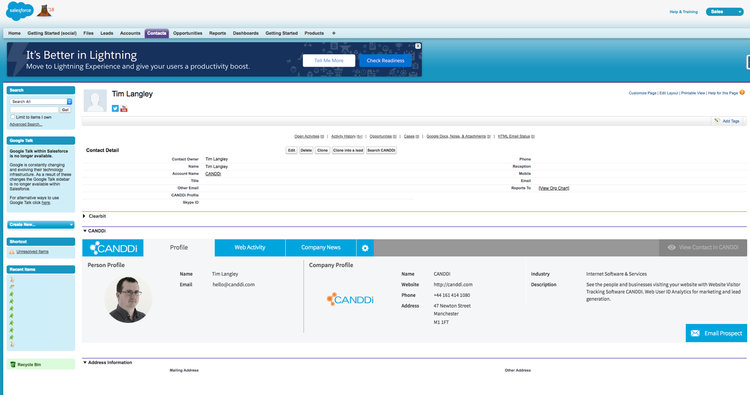Open the CANDDi settings gear icon
This screenshot has width=750, height=395.
coord(365,248)
